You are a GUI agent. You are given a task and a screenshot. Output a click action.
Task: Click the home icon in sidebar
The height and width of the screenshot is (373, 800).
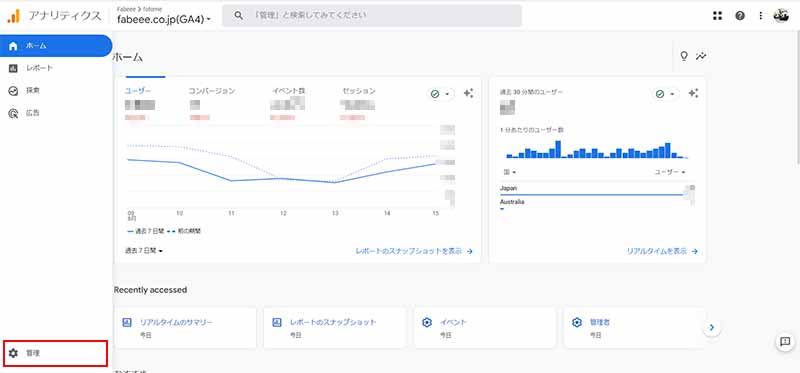coord(13,45)
